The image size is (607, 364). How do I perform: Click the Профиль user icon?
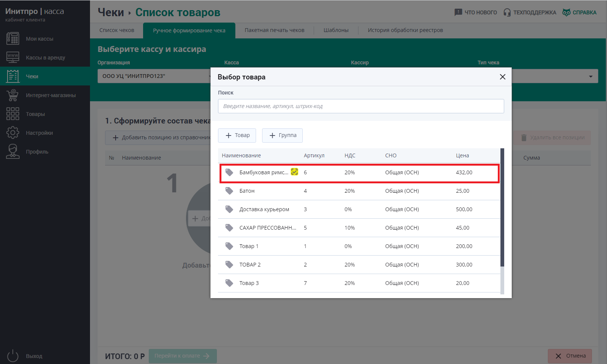[13, 151]
